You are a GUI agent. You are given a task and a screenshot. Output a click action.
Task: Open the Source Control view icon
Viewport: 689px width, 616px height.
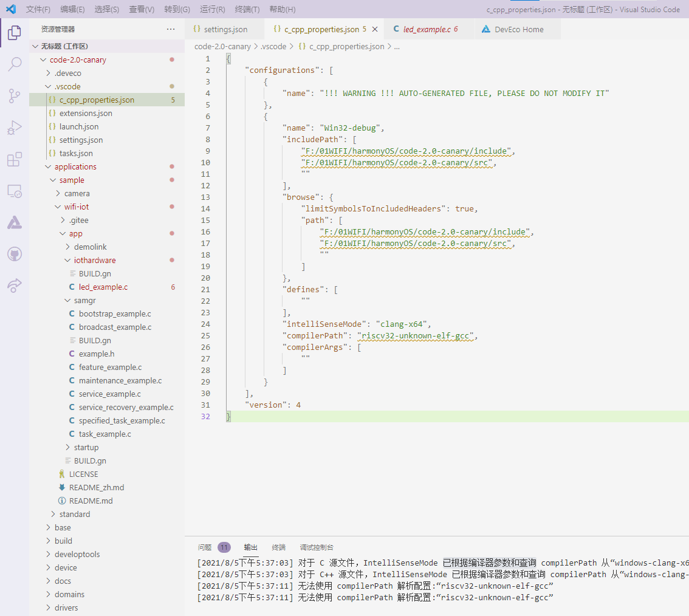(15, 96)
